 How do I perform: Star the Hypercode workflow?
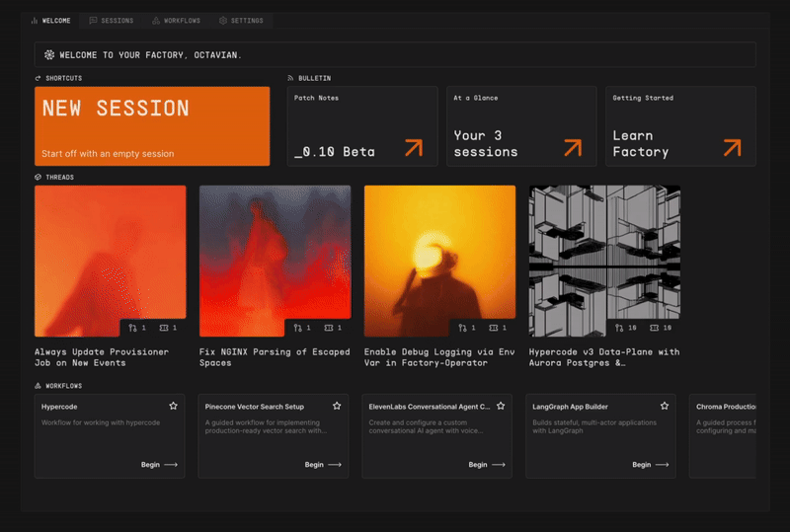tap(173, 406)
